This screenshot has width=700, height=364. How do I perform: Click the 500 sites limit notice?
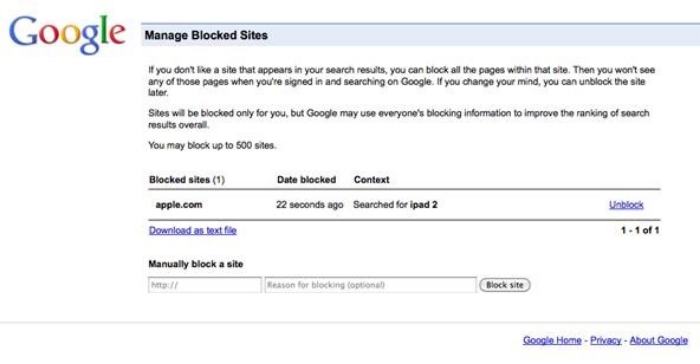pyautogui.click(x=212, y=145)
